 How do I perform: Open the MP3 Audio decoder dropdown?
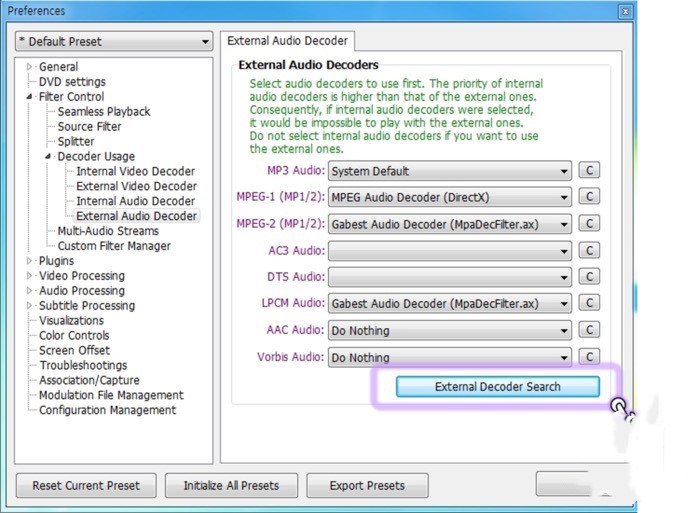click(x=450, y=171)
